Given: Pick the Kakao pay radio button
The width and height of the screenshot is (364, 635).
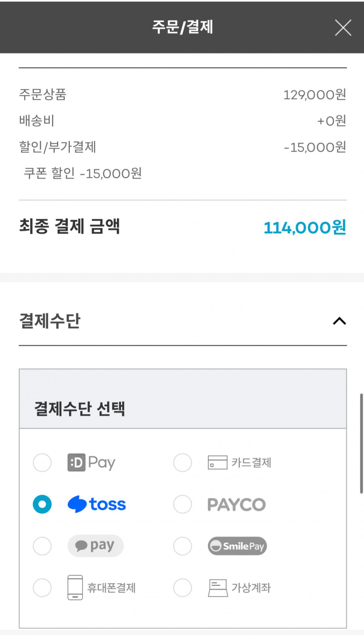Looking at the screenshot, I should coord(42,546).
